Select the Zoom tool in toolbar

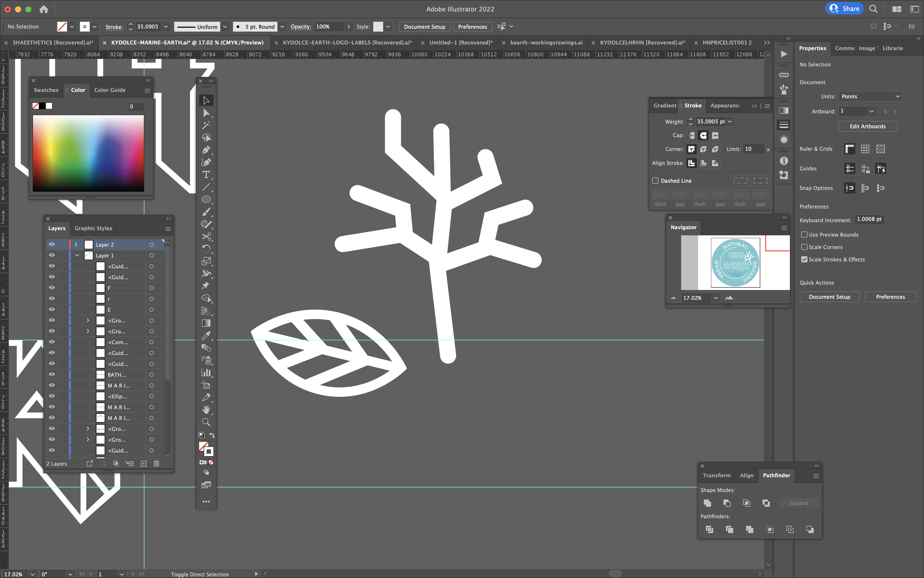206,422
